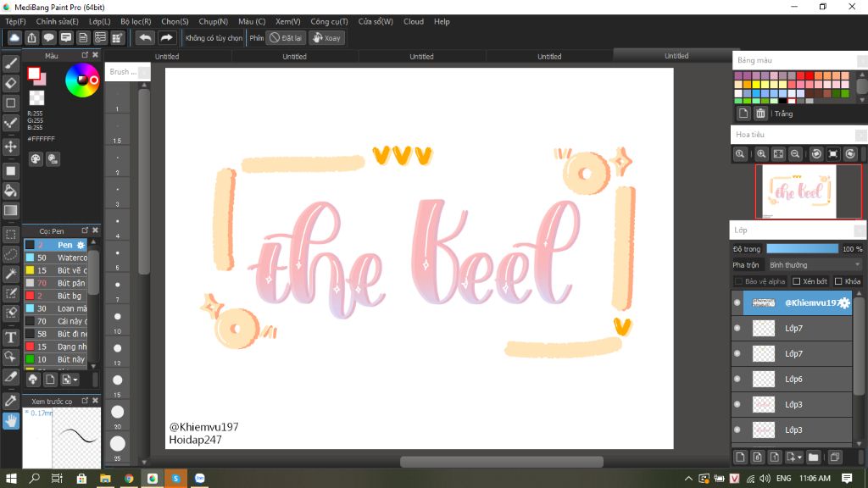Select the Gradient tool
868x488 pixels.
click(10, 211)
